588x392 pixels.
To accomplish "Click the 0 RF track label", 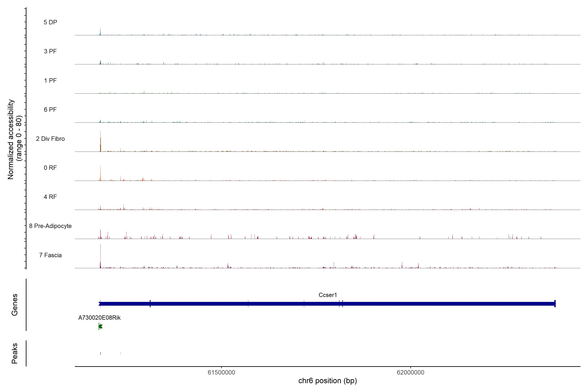I will pos(50,168).
